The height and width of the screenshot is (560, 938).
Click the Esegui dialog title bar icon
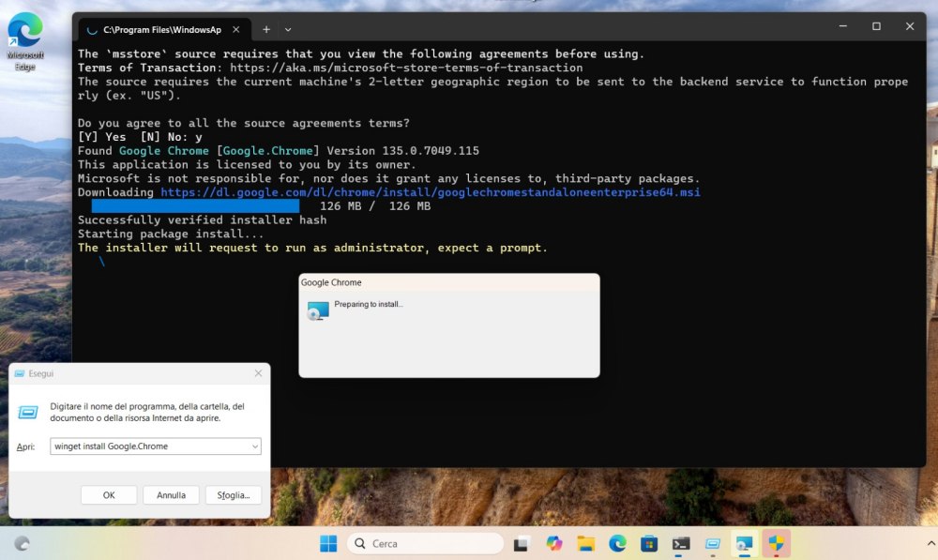19,373
